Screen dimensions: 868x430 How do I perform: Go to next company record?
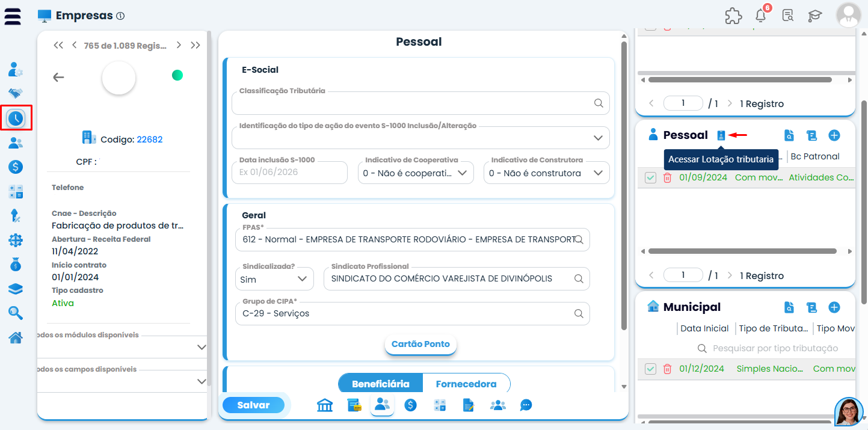click(x=179, y=45)
